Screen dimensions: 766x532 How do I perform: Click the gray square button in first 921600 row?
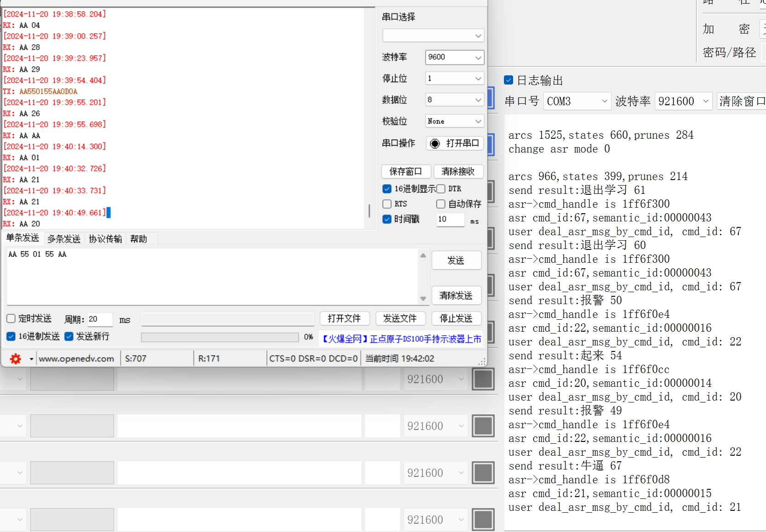[x=483, y=379]
